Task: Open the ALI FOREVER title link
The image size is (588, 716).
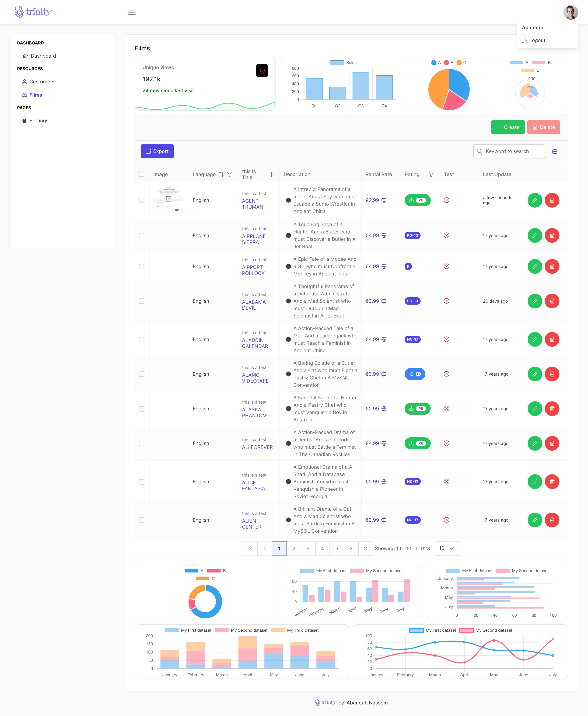Action: click(257, 447)
